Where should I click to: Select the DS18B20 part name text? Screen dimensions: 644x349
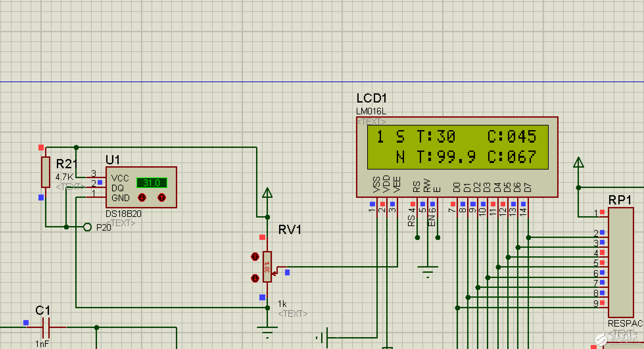click(123, 214)
